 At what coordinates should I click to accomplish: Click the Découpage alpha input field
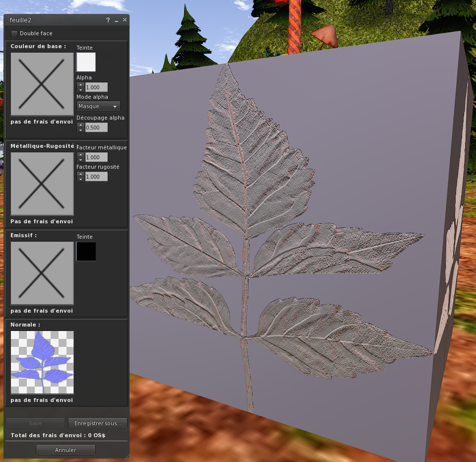[96, 128]
